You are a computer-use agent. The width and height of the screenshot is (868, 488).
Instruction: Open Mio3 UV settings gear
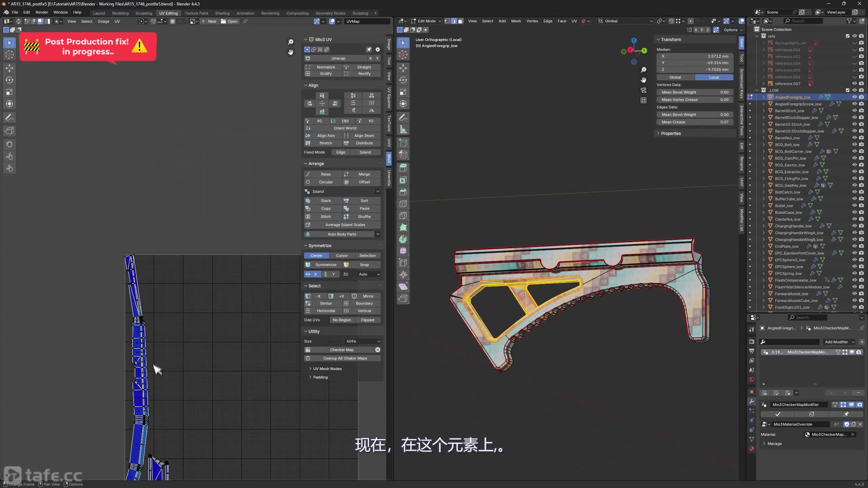(x=377, y=49)
